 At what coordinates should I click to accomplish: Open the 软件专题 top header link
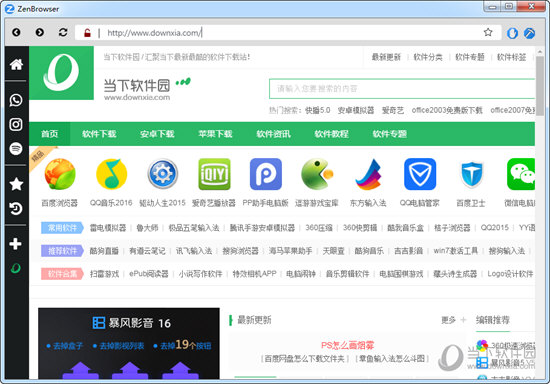point(470,57)
